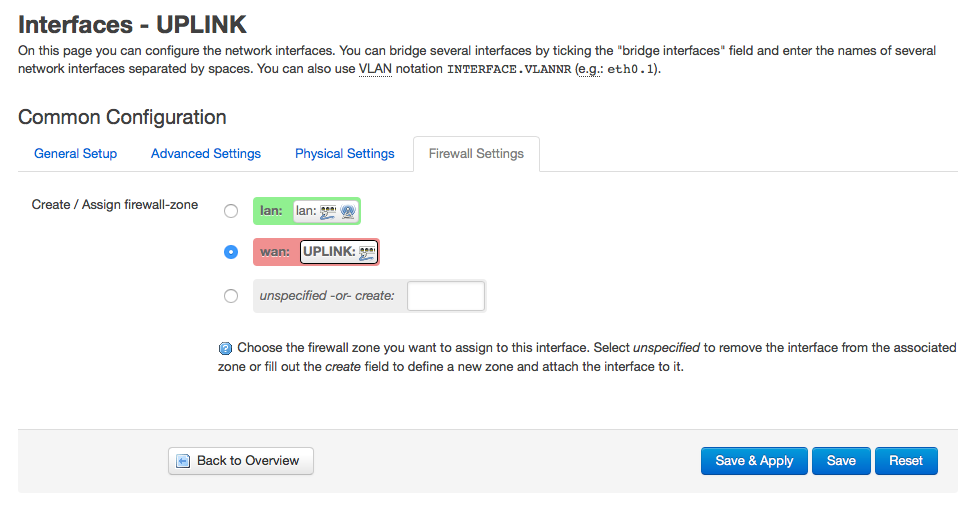The width and height of the screenshot is (973, 505).
Task: Select the wan firewall zone radio button
Action: click(231, 252)
